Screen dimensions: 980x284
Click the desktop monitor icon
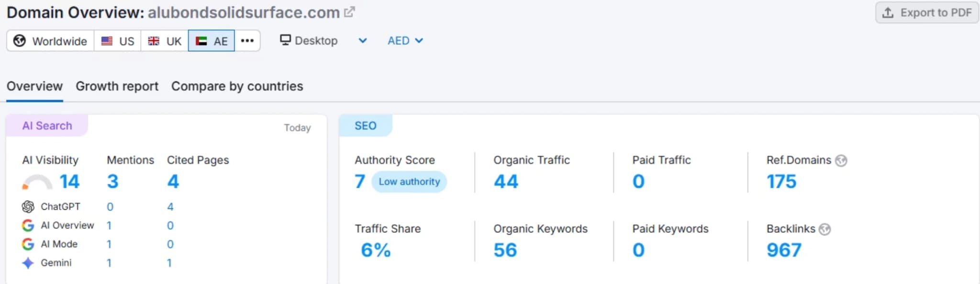(285, 40)
